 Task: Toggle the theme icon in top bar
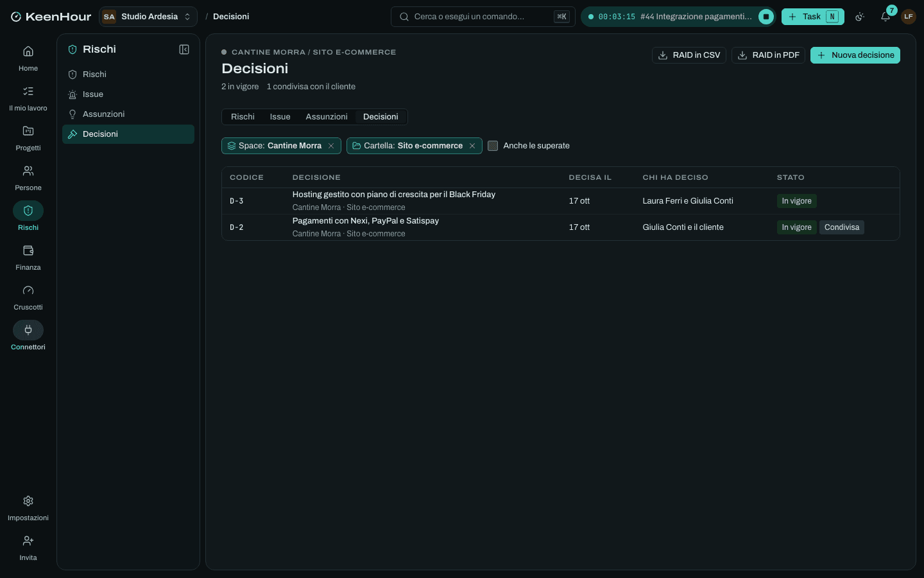click(860, 17)
